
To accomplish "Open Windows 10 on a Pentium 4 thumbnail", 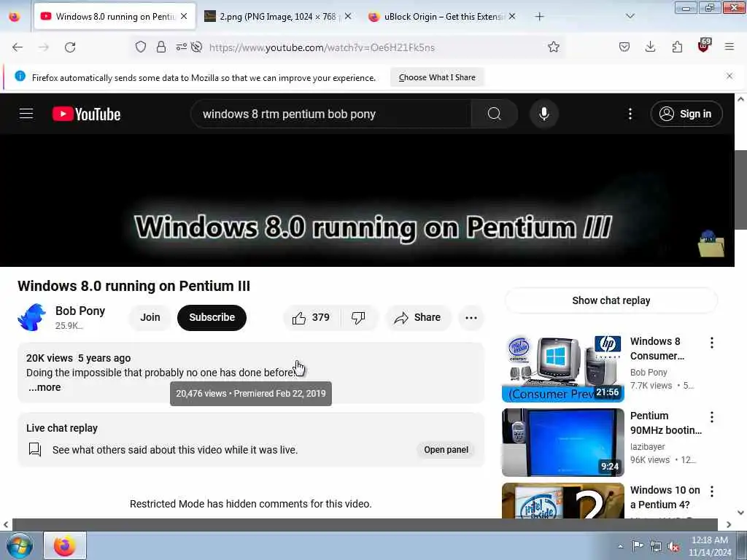I will click(562, 500).
